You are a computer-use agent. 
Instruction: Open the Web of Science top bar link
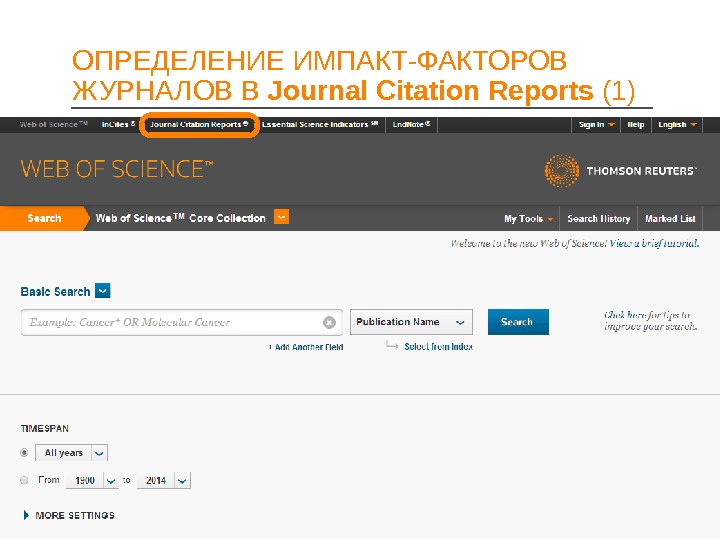point(54,124)
